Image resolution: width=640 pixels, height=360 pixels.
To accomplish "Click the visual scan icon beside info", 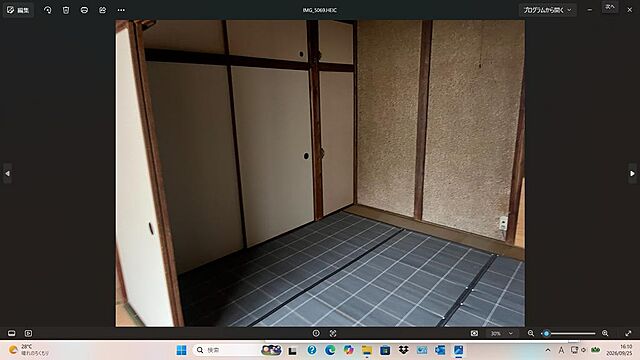I will (333, 333).
